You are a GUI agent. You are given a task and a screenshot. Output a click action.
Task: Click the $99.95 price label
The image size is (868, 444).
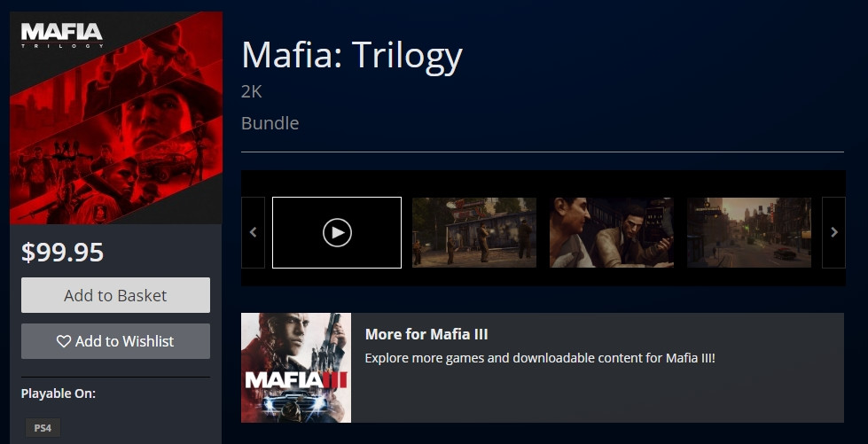tap(62, 252)
